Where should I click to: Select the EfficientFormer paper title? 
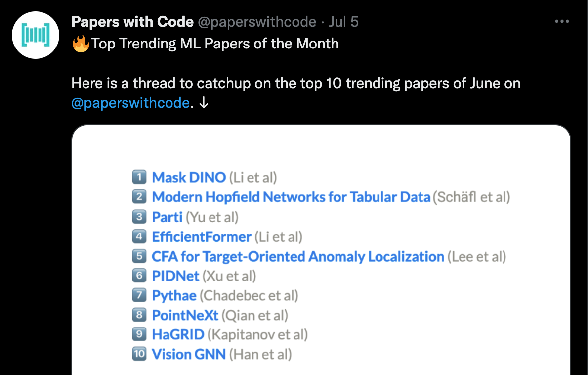pos(202,237)
